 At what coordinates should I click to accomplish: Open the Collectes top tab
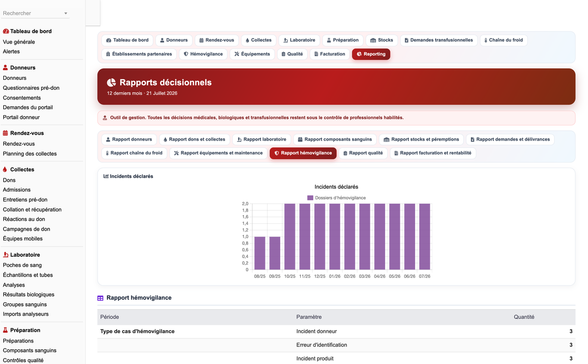[259, 40]
